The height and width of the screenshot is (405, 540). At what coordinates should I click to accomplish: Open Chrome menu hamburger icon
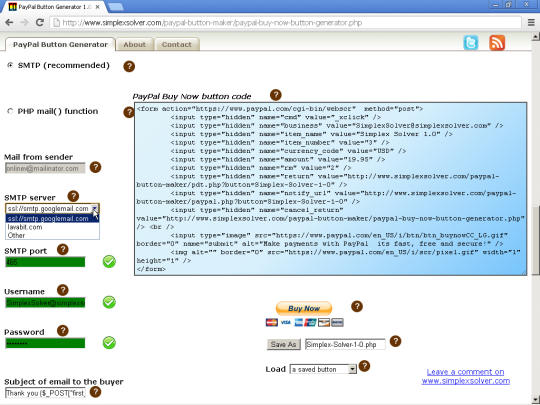tap(531, 23)
